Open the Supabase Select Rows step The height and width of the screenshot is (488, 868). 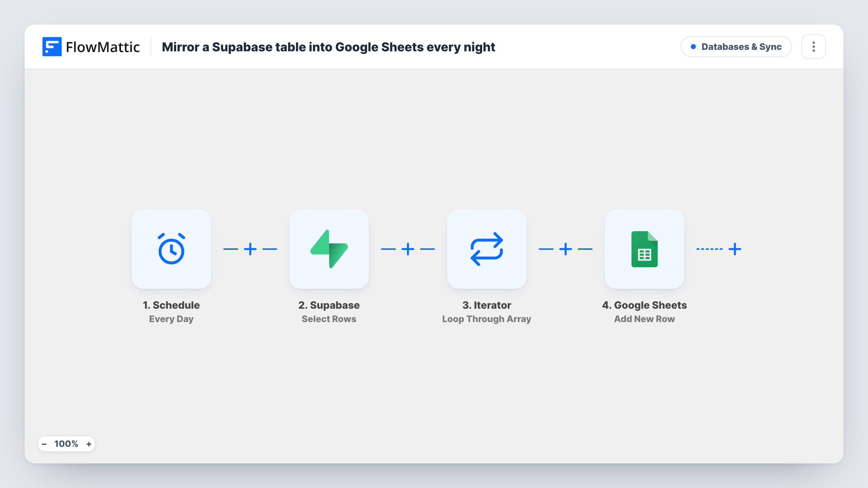pos(329,249)
